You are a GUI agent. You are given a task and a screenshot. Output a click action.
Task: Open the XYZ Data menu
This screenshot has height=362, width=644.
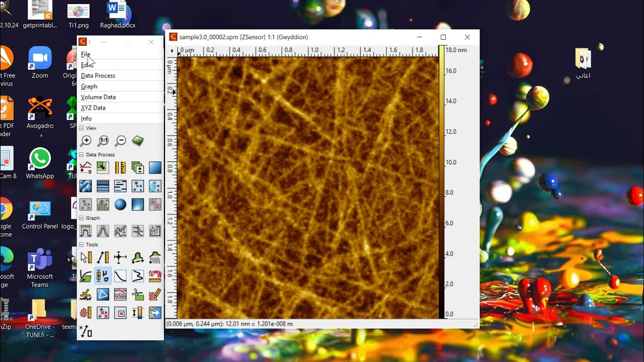pos(93,108)
